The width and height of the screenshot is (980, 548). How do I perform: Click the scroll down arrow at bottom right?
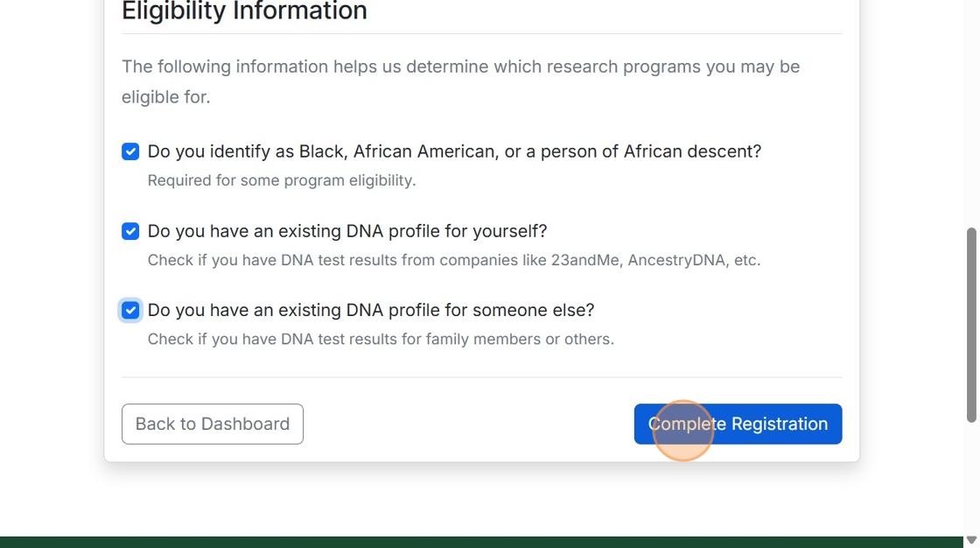970,540
